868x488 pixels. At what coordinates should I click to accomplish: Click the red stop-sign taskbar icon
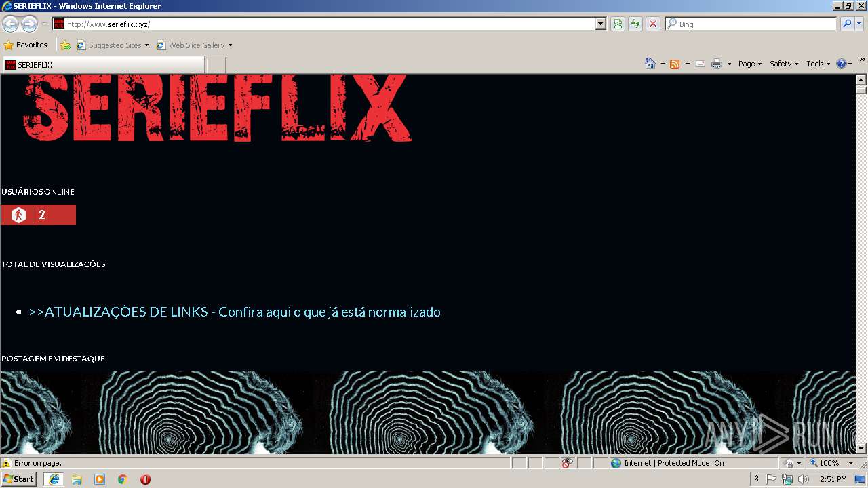[145, 479]
